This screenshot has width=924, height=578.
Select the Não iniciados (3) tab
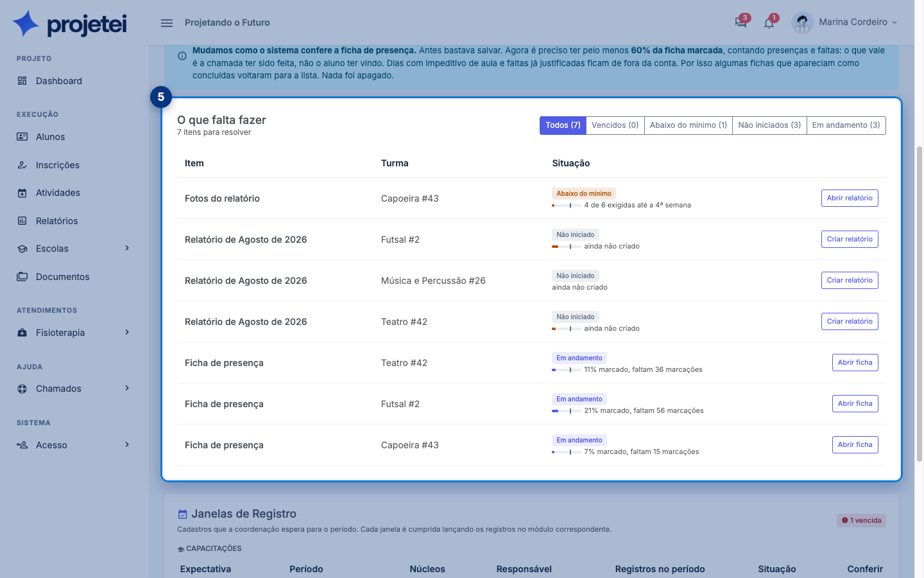[769, 125]
